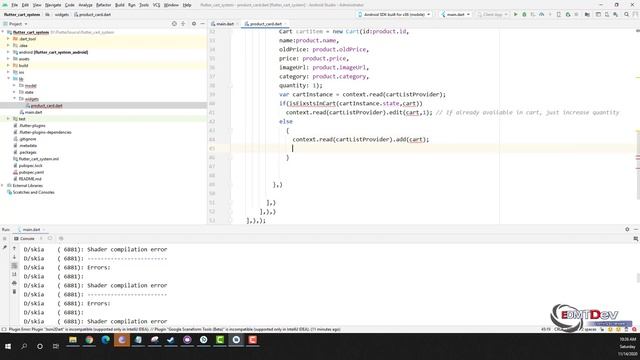Click the trash clear-all icon in console
Image resolution: width=640 pixels, height=360 pixels.
tap(14, 291)
